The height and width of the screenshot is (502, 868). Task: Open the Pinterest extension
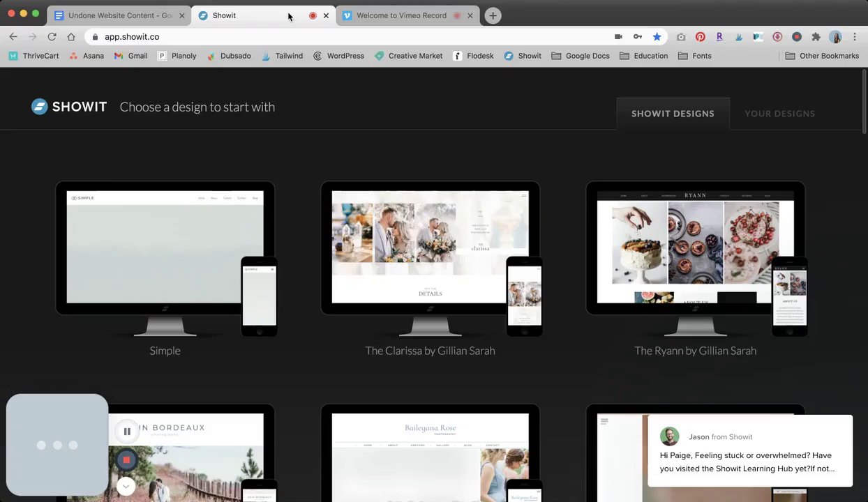coord(701,37)
